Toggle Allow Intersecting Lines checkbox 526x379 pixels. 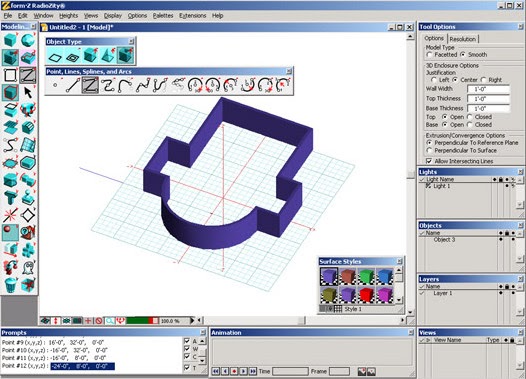(429, 161)
